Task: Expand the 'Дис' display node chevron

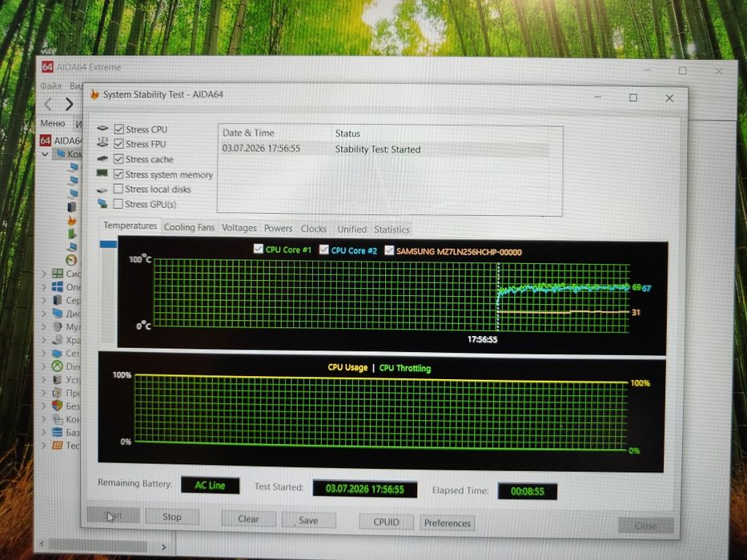Action: (44, 314)
